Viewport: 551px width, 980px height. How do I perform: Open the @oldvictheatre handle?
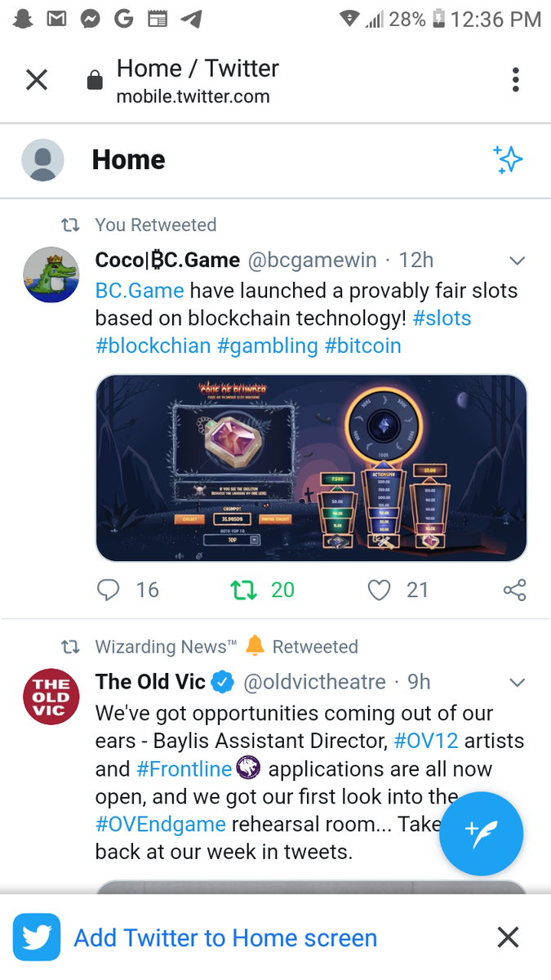pyautogui.click(x=314, y=682)
